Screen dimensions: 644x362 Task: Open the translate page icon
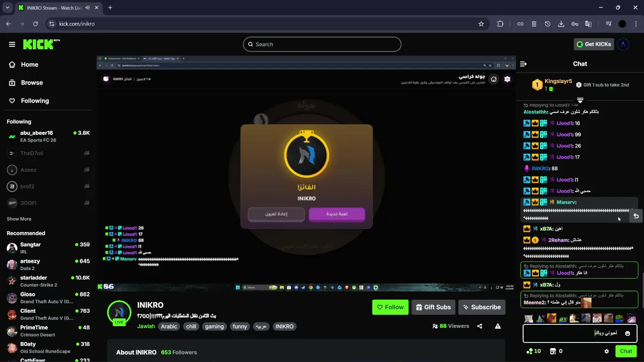(588, 24)
